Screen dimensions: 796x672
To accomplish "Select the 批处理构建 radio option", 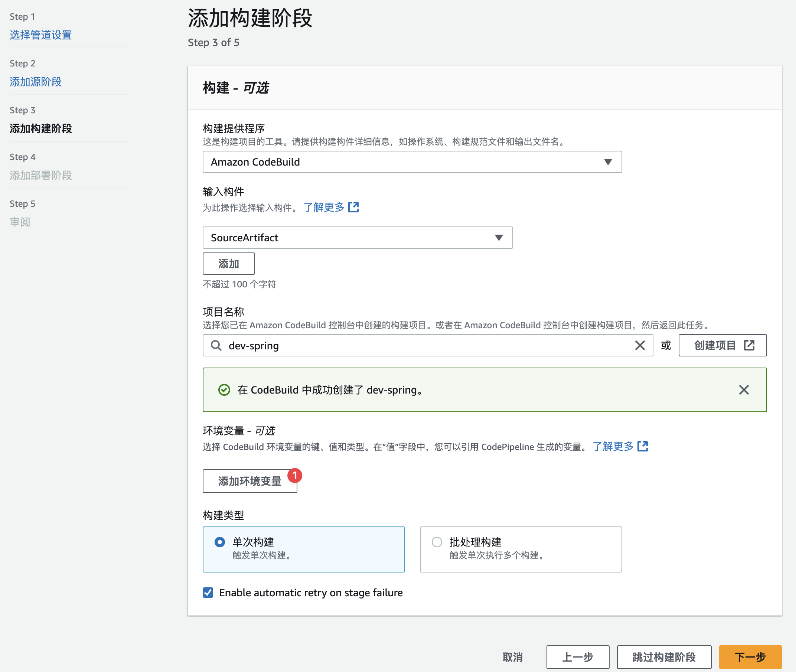I will point(437,542).
